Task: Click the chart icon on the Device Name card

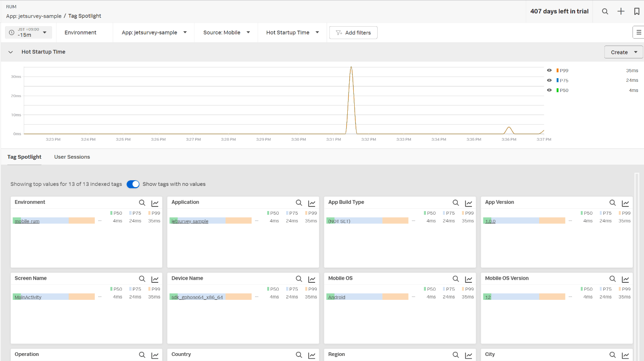Action: 312,279
